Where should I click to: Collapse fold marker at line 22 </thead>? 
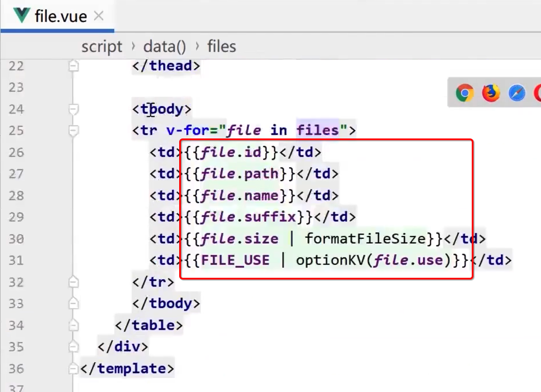(x=74, y=66)
